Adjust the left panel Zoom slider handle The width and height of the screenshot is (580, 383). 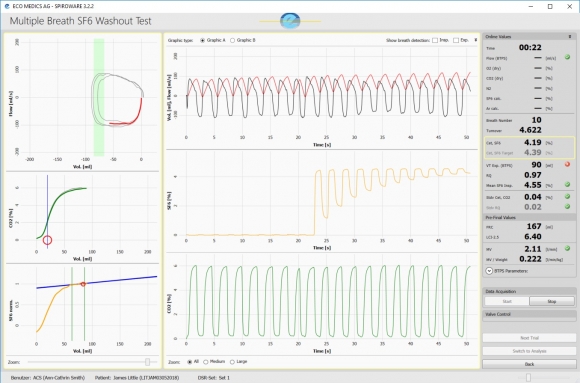[x=147, y=362]
